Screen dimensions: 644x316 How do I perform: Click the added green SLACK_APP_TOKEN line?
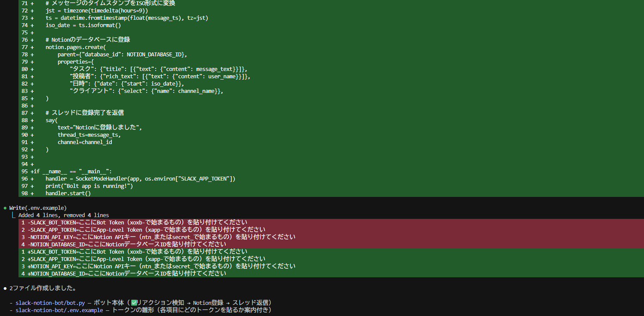146,259
